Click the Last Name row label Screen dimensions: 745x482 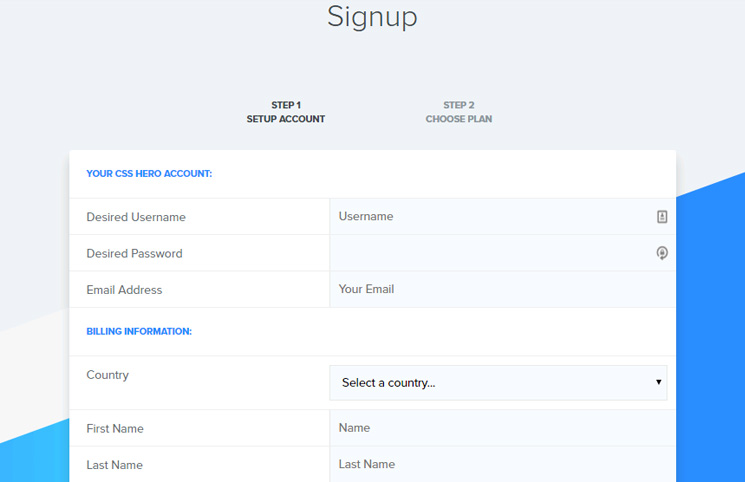tap(114, 465)
